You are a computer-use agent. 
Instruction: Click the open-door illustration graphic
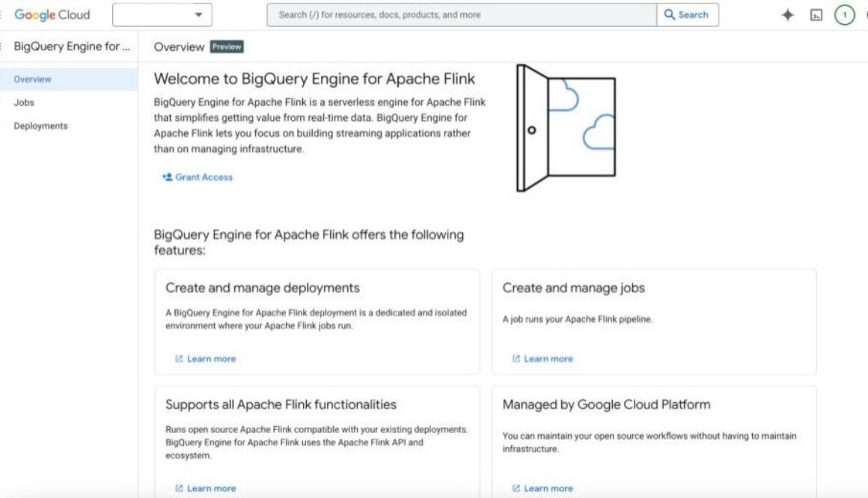click(x=566, y=127)
